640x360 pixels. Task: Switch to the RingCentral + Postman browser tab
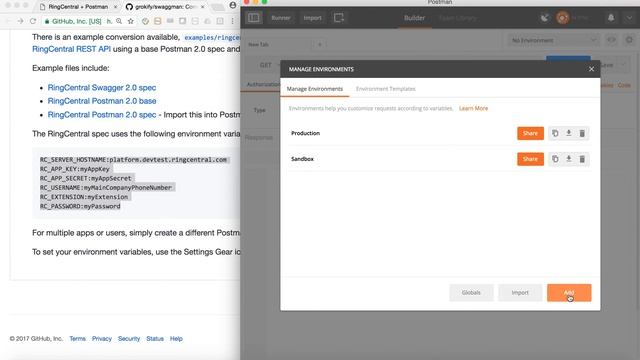(78, 7)
